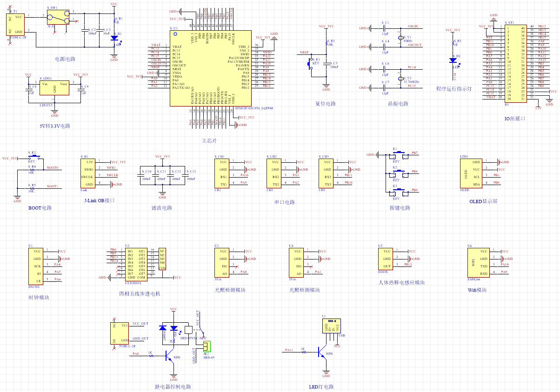This screenshot has height=392, width=560.
Task: Select the U5 D203S PIR sensor block
Action: pyautogui.click(x=387, y=259)
